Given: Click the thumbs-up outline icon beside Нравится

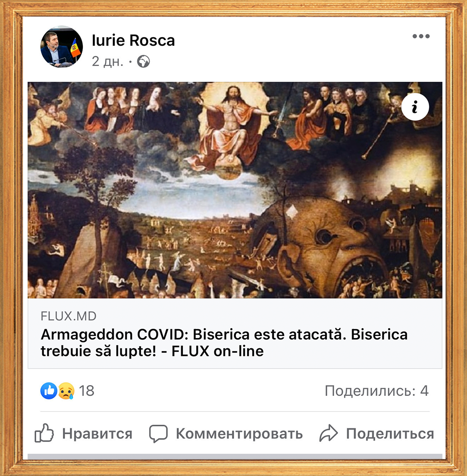Looking at the screenshot, I should click(44, 433).
